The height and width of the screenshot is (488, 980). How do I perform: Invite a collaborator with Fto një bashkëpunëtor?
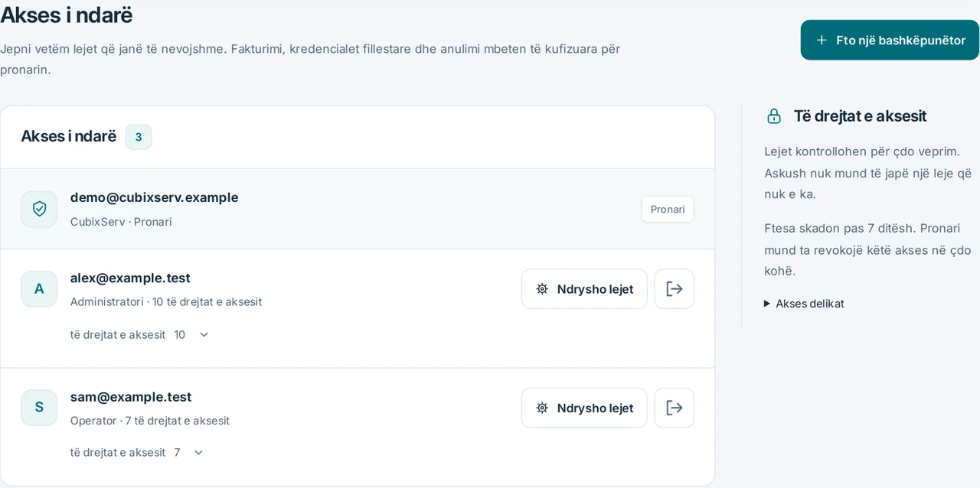point(890,40)
